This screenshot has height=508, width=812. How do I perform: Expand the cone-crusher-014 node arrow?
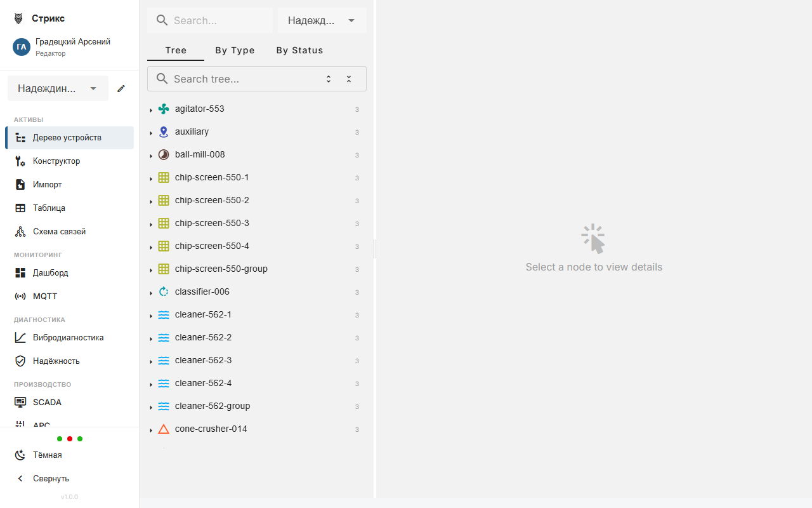151,430
